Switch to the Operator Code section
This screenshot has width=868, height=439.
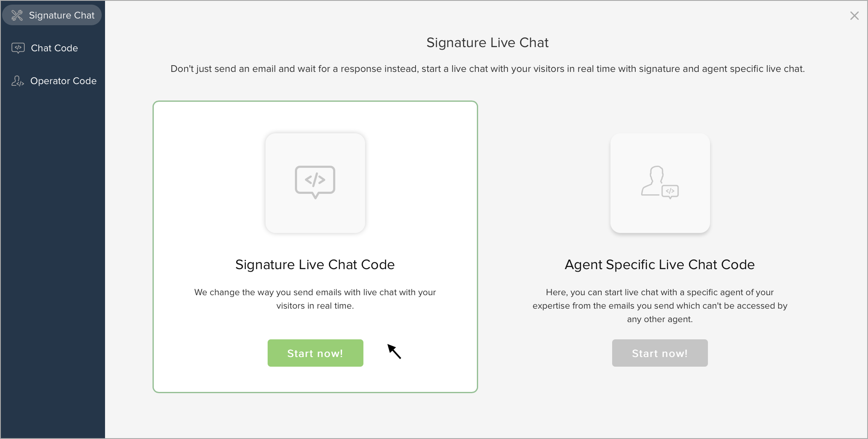(63, 81)
